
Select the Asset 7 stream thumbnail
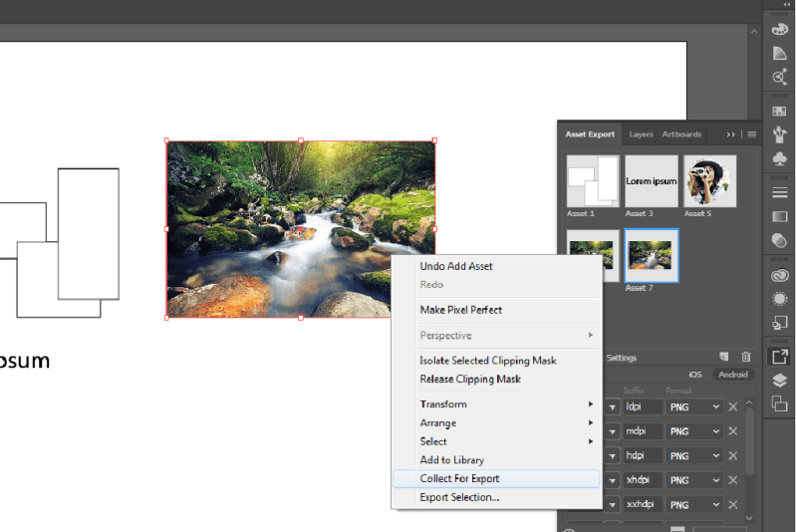click(x=652, y=255)
